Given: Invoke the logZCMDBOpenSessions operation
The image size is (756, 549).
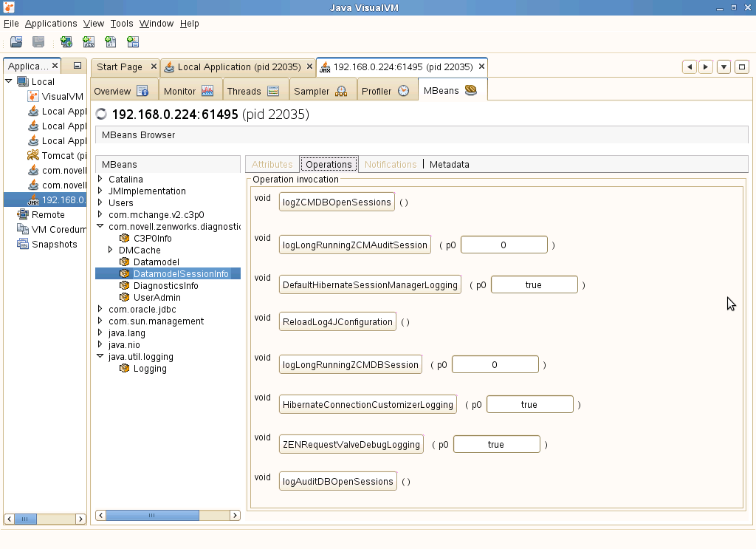Looking at the screenshot, I should (x=337, y=202).
